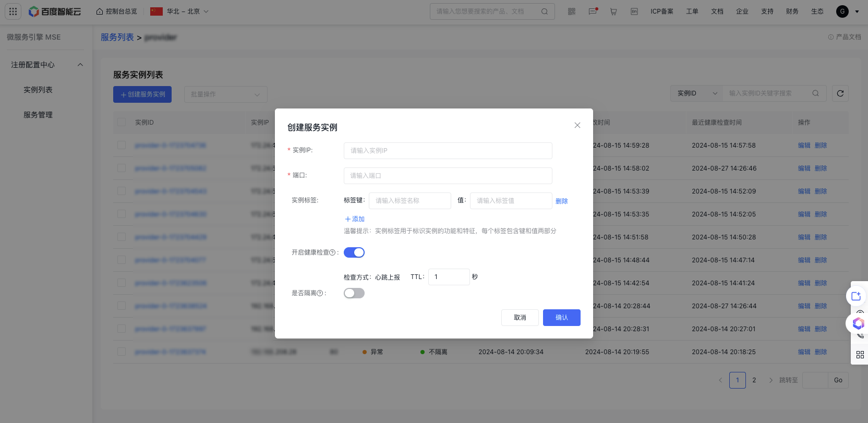Open the product grid menu icon

pos(13,11)
